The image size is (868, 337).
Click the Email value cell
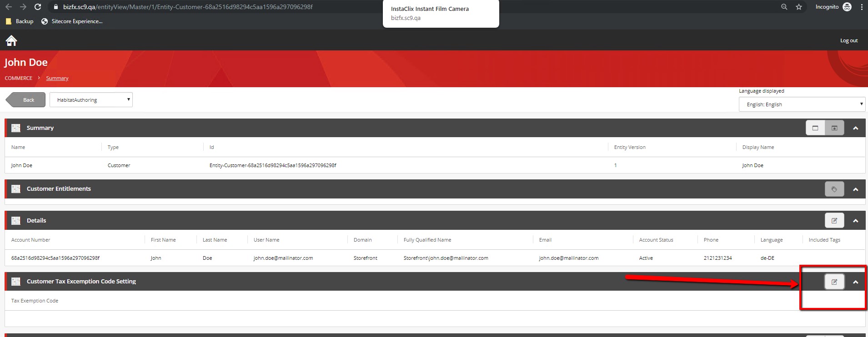(x=569, y=258)
